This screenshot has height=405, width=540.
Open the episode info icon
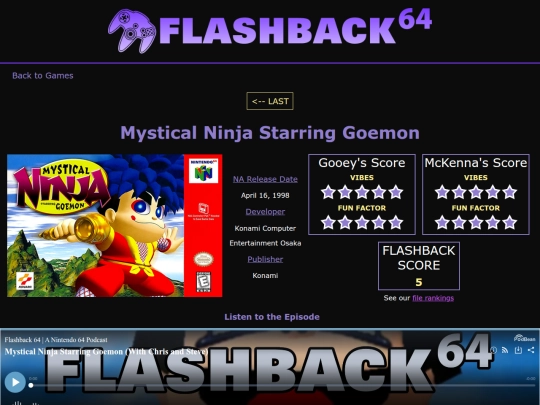tap(493, 350)
